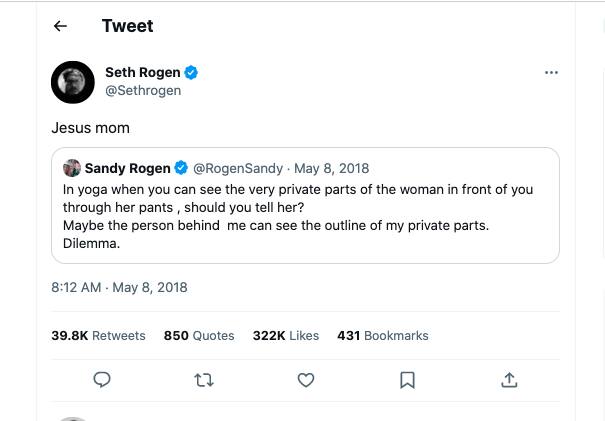Open the @Sethrogen handle link
This screenshot has height=421, width=605.
[143, 90]
